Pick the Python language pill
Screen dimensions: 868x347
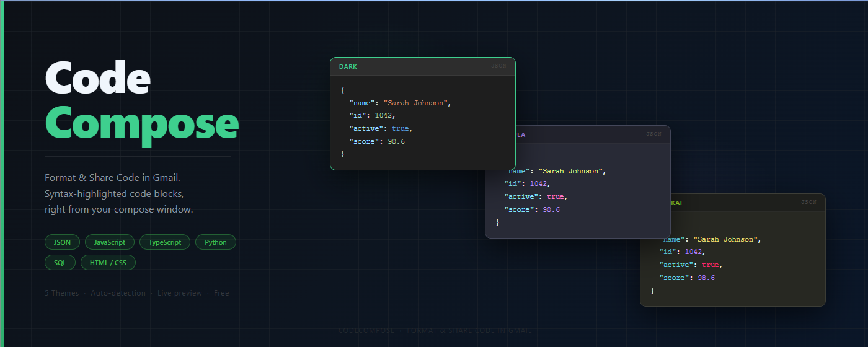click(216, 242)
